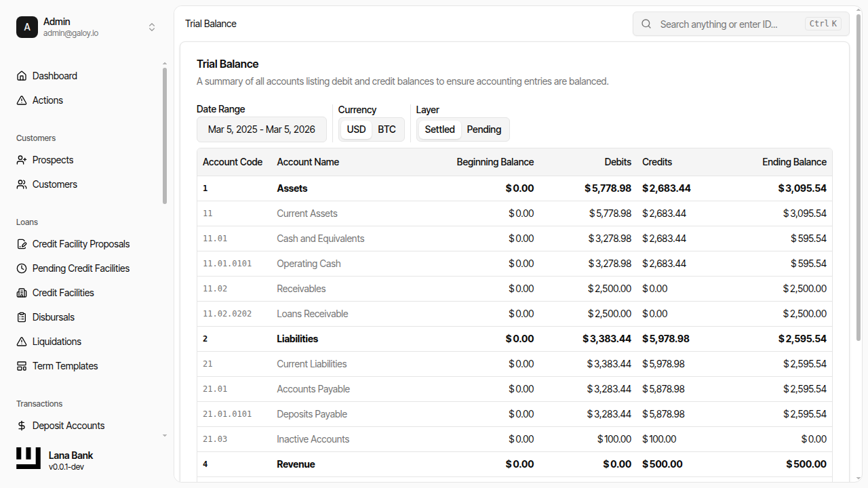Open the Liquidations link
This screenshot has width=868, height=488.
click(57, 341)
